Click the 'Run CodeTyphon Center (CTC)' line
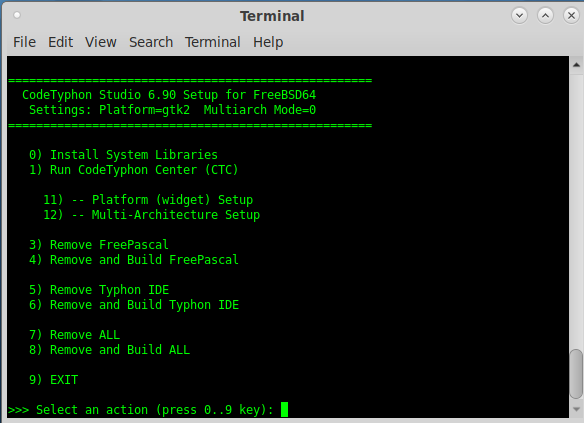This screenshot has width=584, height=423. pos(133,170)
